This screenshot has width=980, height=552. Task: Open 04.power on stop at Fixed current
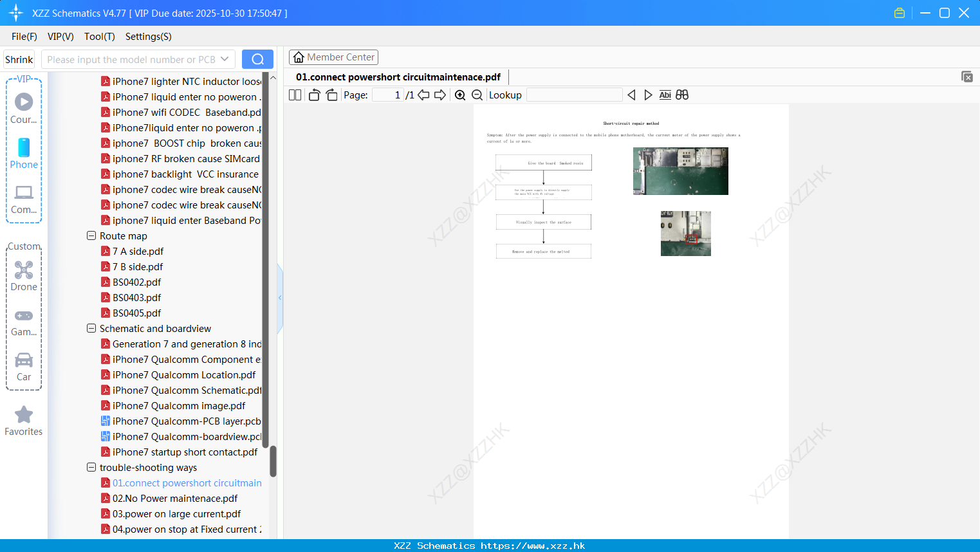point(181,529)
